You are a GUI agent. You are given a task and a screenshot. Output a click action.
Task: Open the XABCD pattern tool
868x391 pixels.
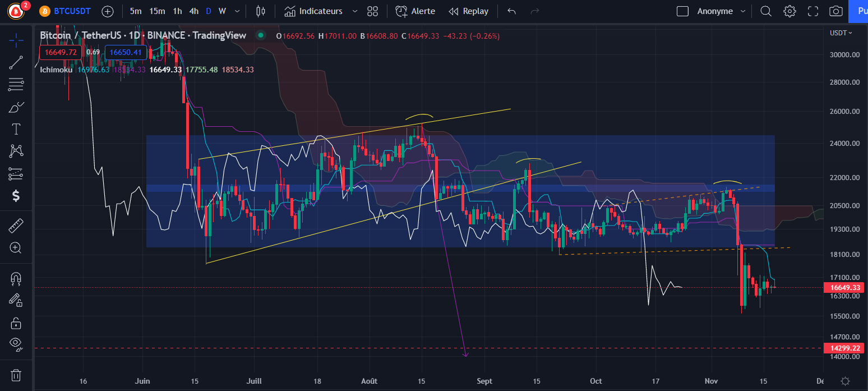pos(16,151)
